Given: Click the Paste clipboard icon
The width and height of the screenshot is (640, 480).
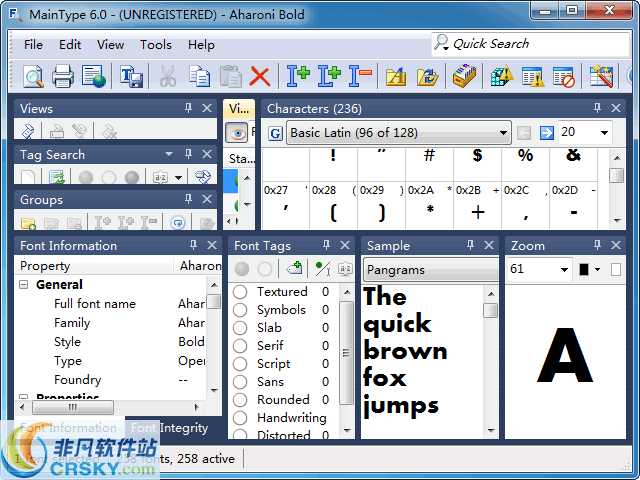Looking at the screenshot, I should [231, 76].
